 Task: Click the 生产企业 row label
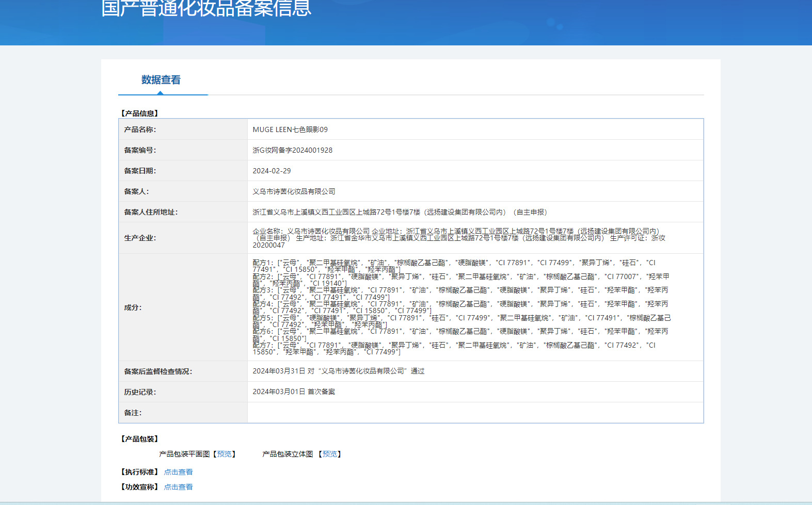[x=140, y=238]
